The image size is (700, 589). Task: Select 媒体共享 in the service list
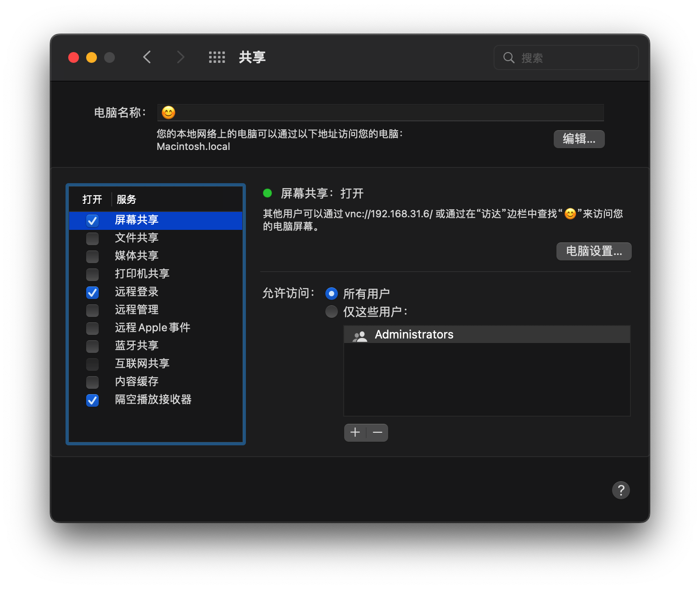[x=137, y=256]
